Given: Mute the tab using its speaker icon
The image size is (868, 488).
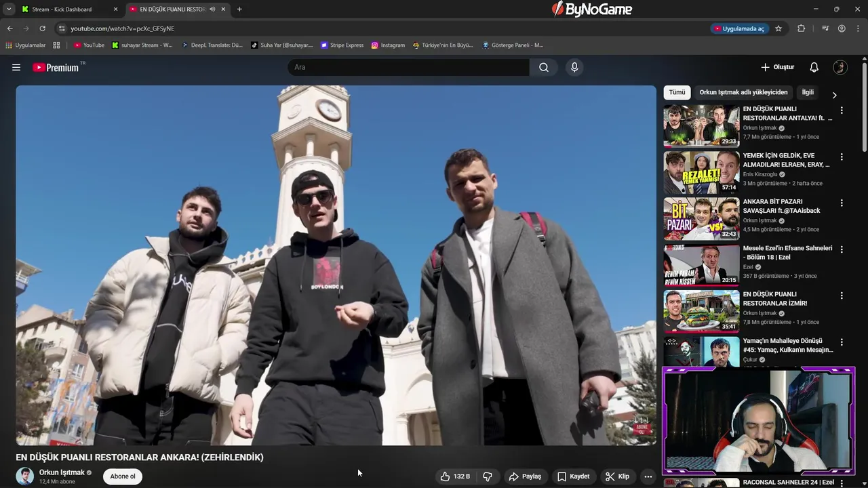Looking at the screenshot, I should click(x=212, y=9).
